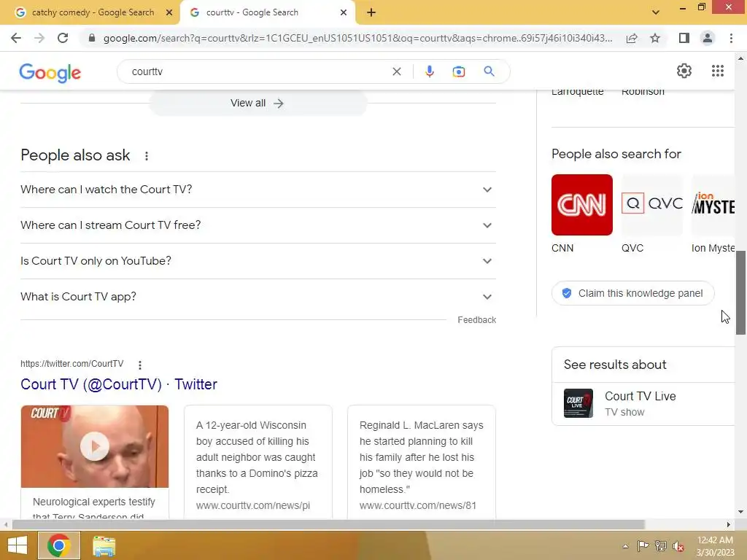Image resolution: width=747 pixels, height=560 pixels.
Task: Switch to the catchy comedy tab
Action: click(93, 12)
